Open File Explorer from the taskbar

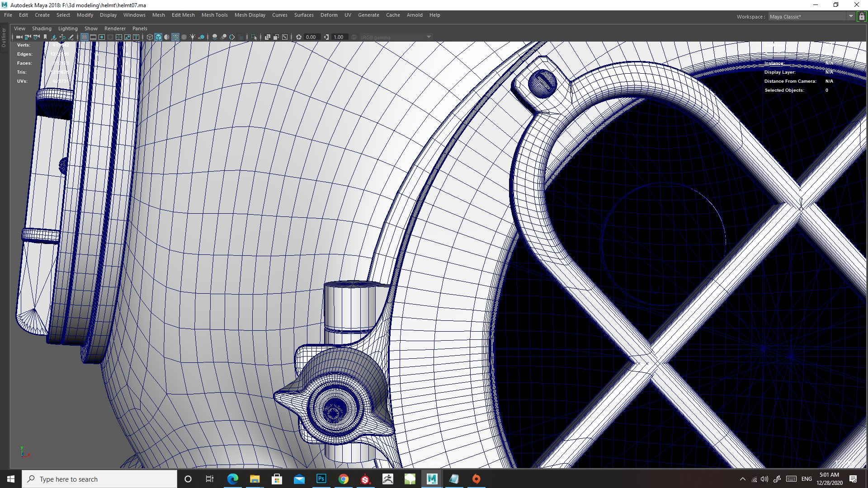pyautogui.click(x=255, y=479)
